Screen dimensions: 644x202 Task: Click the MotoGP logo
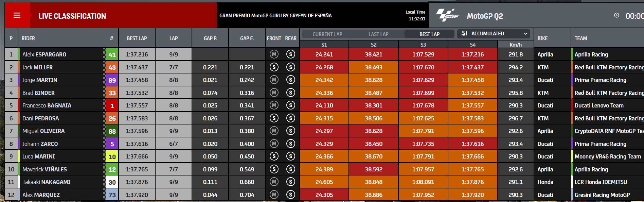pyautogui.click(x=448, y=15)
